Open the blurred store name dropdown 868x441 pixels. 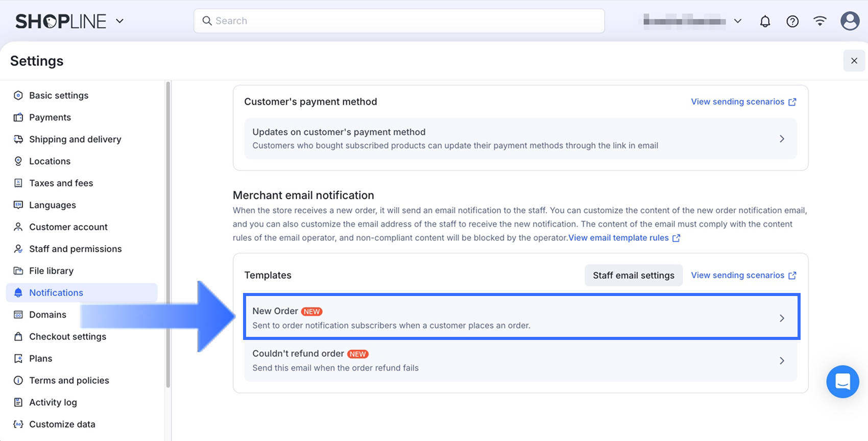pyautogui.click(x=692, y=21)
